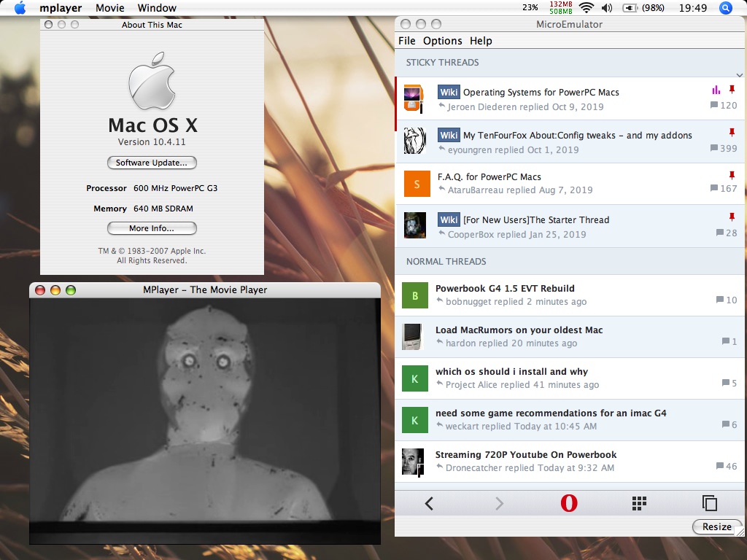This screenshot has height=560, width=747.
Task: Open Load MacRumors on your oldest Mac
Action: (x=519, y=330)
